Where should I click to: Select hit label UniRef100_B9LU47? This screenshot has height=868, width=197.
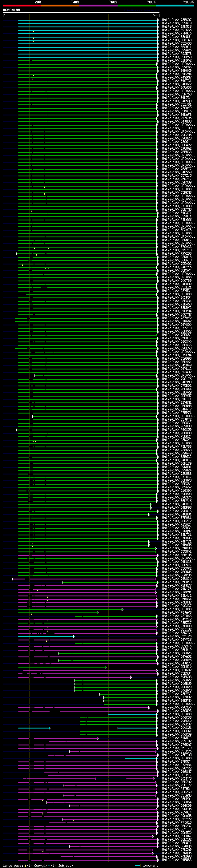point(177,836)
